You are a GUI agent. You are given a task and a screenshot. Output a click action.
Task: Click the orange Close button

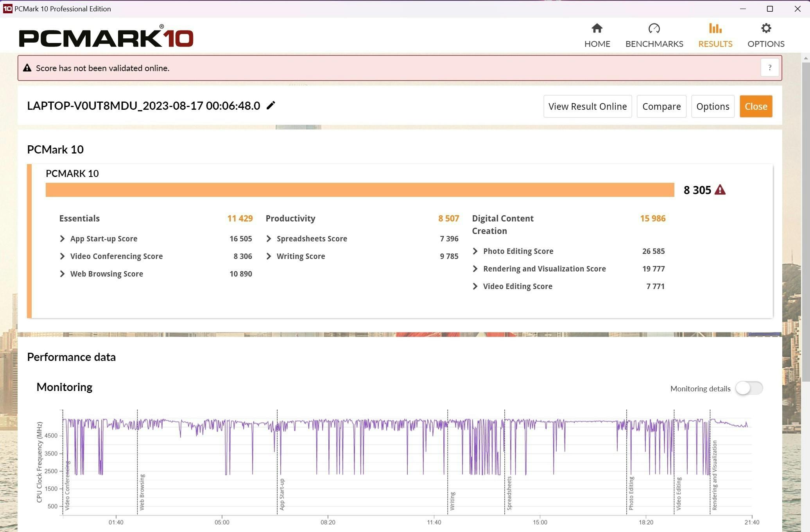pyautogui.click(x=756, y=106)
